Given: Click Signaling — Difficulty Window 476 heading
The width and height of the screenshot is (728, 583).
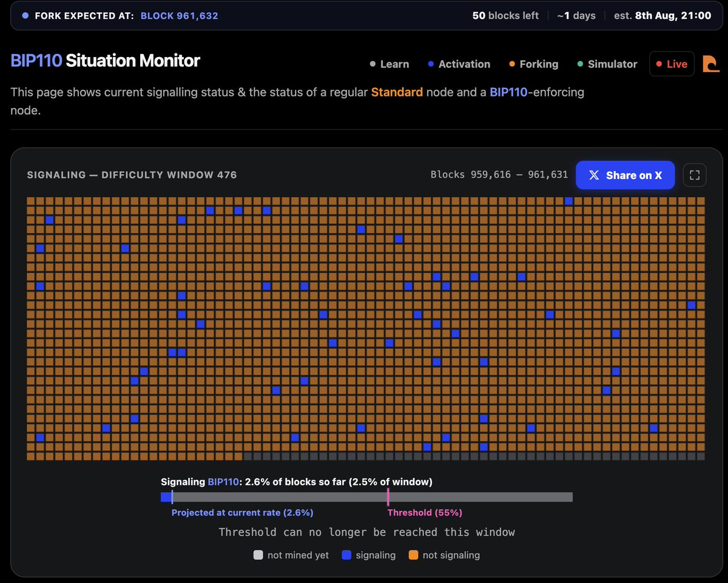Looking at the screenshot, I should [132, 175].
